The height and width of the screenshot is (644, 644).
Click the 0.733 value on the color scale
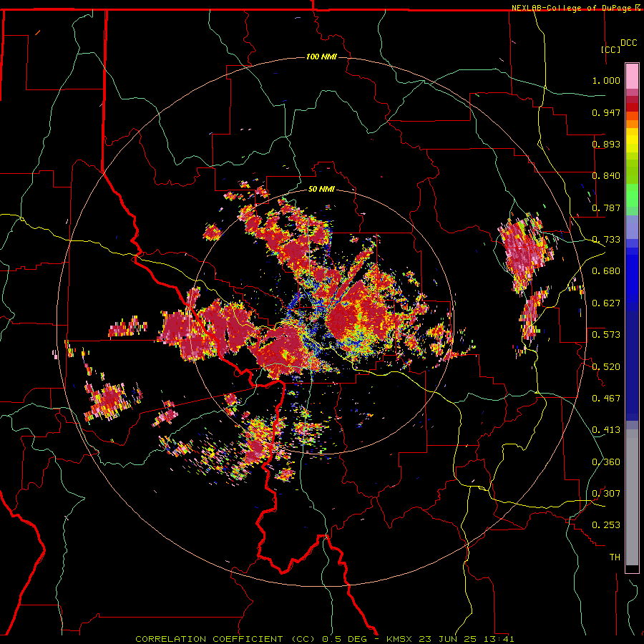click(606, 240)
